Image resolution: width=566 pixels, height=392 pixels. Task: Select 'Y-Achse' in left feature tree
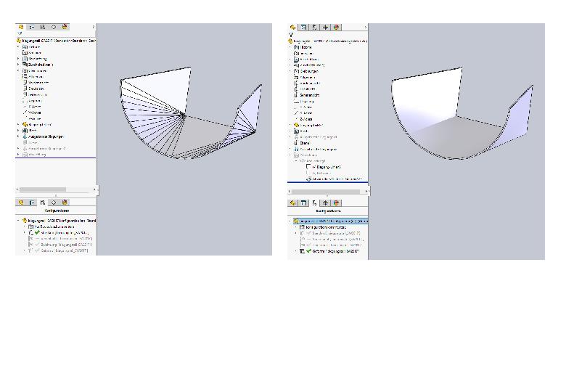32,113
